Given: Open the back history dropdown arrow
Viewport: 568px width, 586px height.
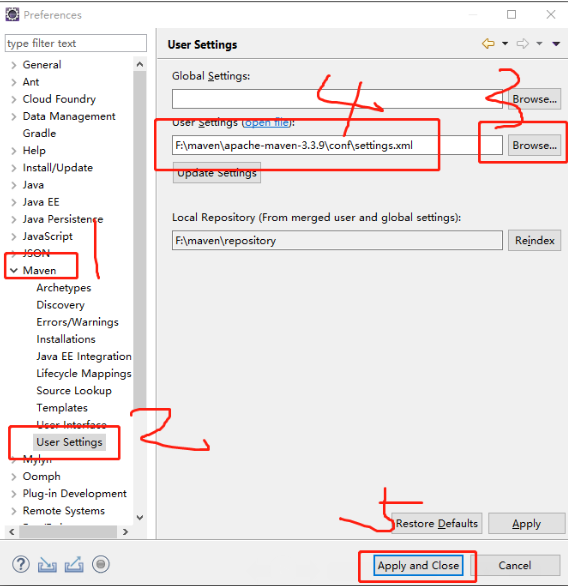Looking at the screenshot, I should (505, 44).
